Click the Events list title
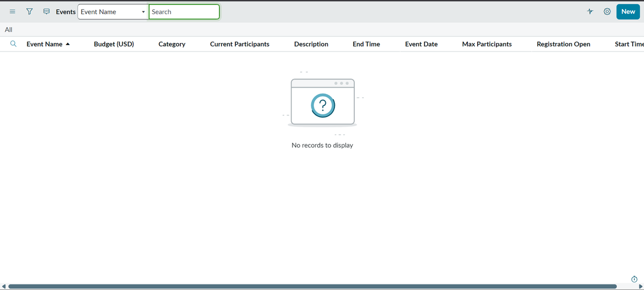 (x=65, y=12)
